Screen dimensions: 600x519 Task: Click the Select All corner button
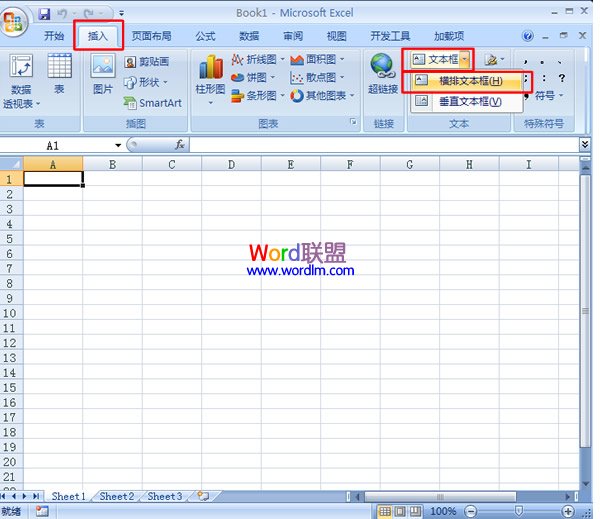click(11, 164)
